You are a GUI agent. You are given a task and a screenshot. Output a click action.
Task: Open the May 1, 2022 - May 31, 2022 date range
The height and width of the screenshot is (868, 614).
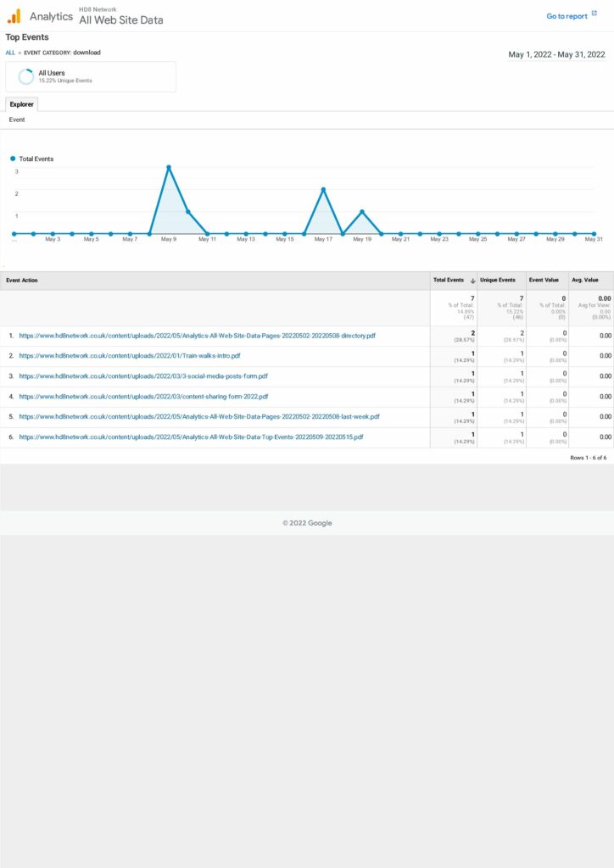click(556, 54)
